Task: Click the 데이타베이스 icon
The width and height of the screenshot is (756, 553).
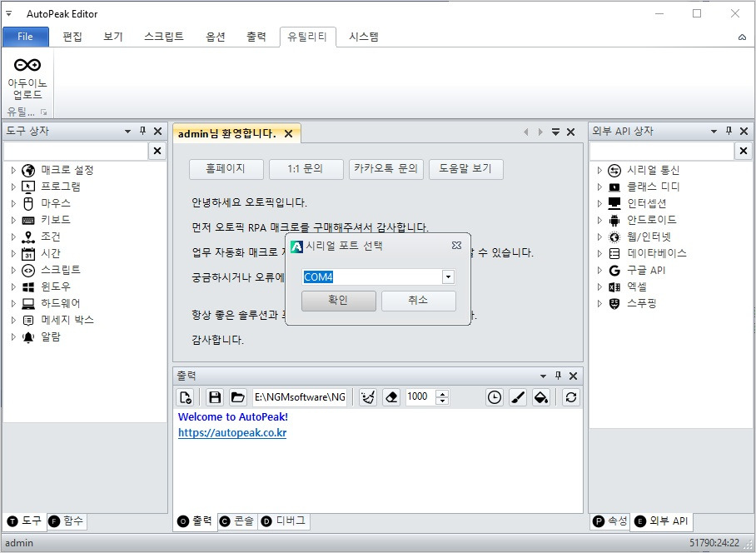Action: [x=614, y=254]
